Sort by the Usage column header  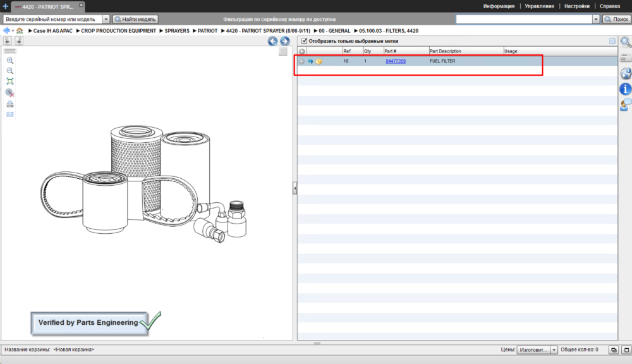560,51
